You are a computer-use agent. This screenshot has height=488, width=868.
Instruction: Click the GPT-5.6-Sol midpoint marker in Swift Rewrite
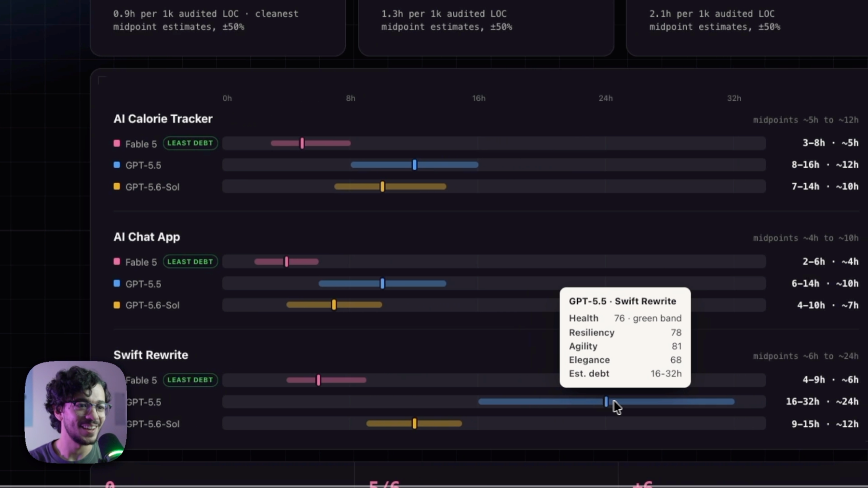point(414,424)
